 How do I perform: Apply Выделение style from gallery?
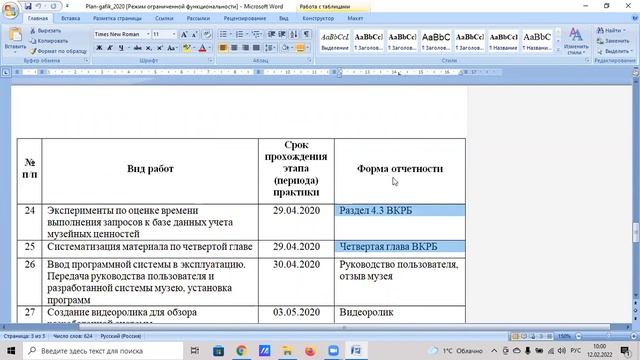click(335, 41)
